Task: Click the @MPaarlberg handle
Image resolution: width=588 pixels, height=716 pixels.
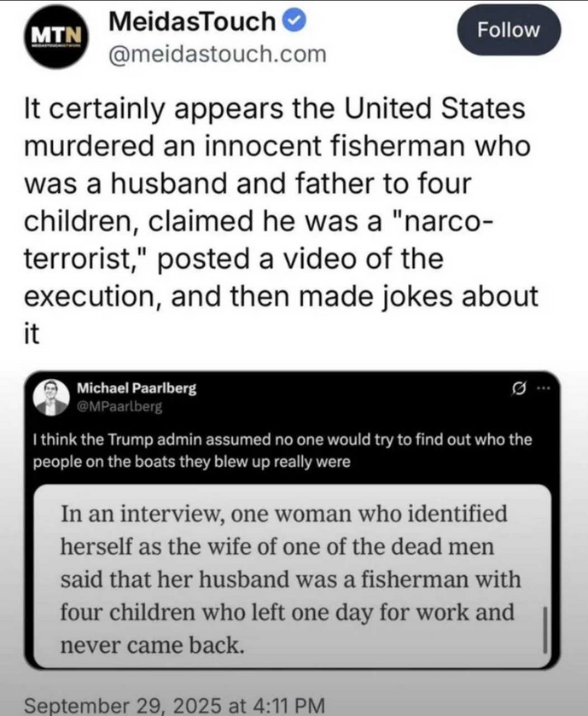Action: coord(119,406)
